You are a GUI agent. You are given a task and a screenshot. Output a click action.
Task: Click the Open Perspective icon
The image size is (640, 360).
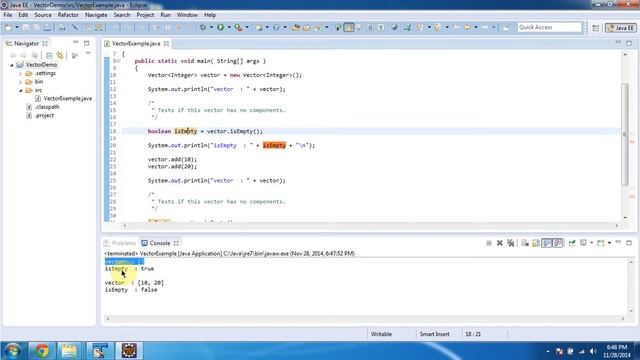pyautogui.click(x=596, y=28)
